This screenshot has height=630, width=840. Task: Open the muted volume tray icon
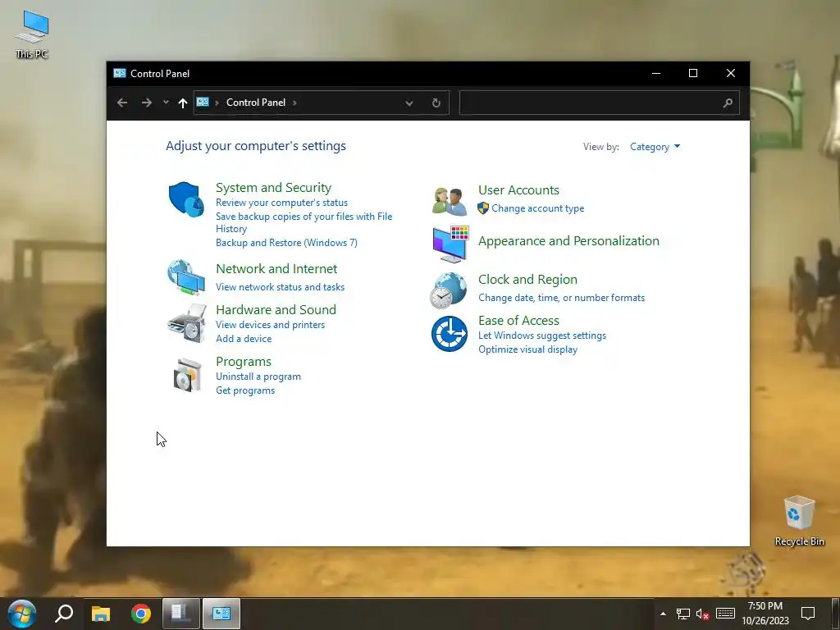point(703,614)
